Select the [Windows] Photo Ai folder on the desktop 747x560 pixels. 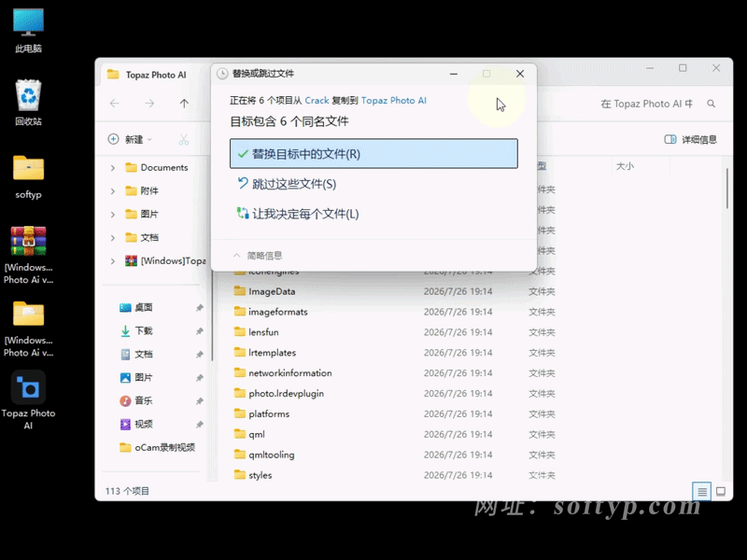[28, 329]
